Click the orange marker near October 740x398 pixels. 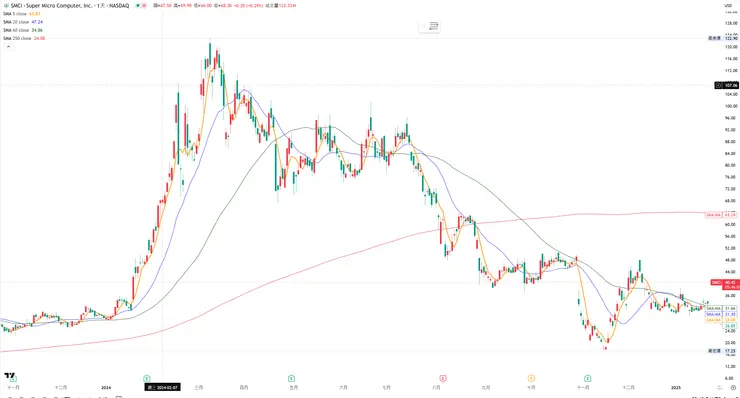pos(531,378)
